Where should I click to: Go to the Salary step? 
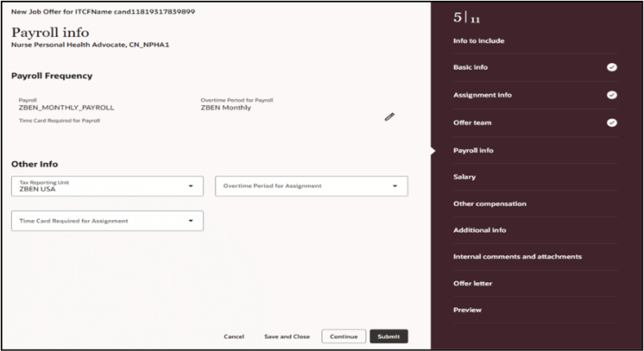pos(465,177)
